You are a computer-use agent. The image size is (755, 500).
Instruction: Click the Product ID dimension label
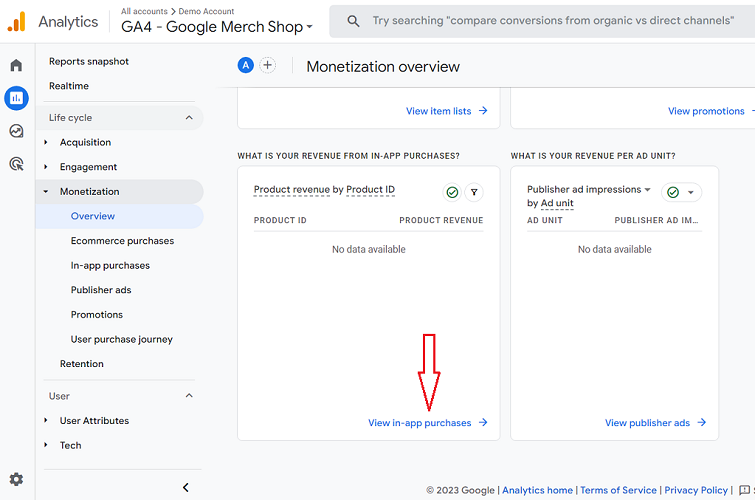[x=370, y=189]
